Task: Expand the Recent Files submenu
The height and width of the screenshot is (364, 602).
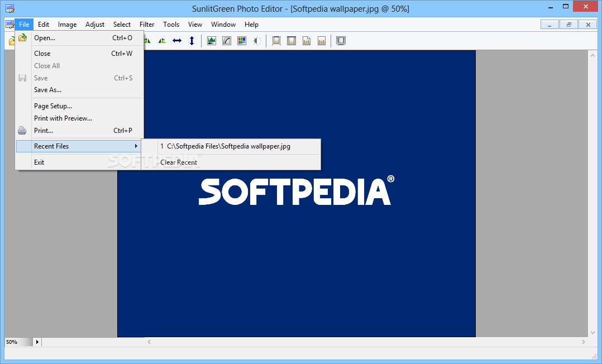Action: 79,146
